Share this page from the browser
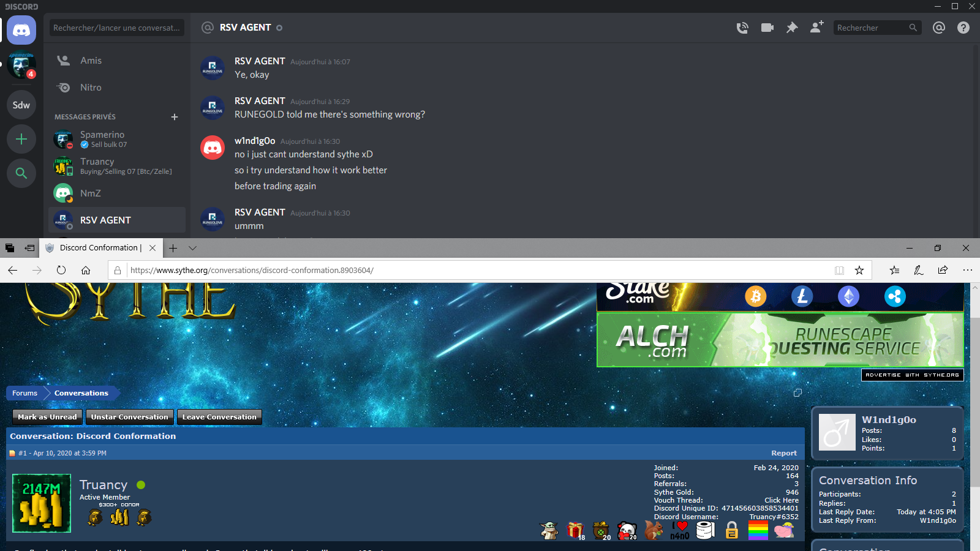Screen dimensions: 980x551 tap(943, 270)
